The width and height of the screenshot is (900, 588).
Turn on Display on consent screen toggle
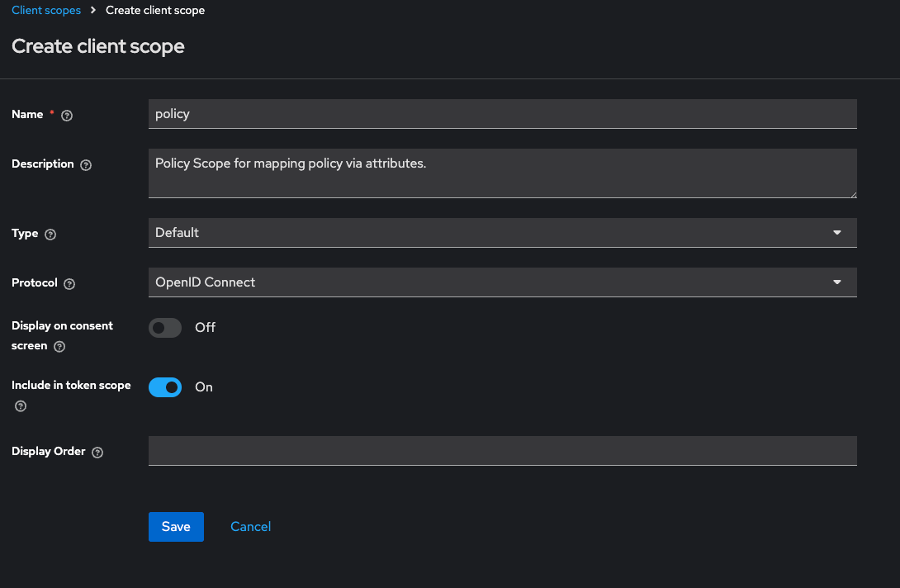[x=165, y=327]
